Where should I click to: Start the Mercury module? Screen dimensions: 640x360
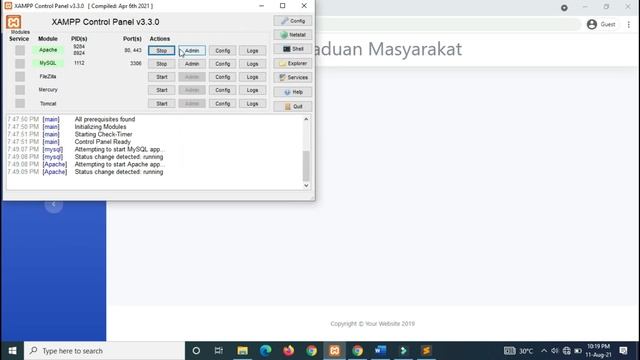click(x=162, y=90)
